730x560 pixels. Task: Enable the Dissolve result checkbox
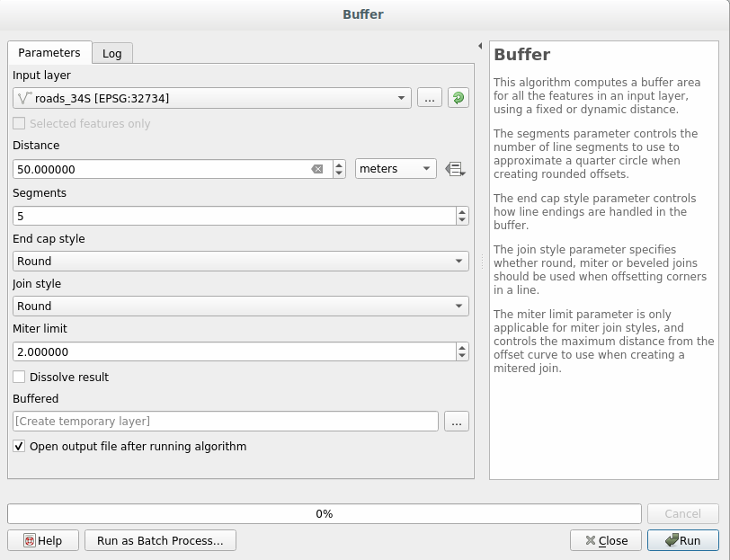[x=20, y=378]
